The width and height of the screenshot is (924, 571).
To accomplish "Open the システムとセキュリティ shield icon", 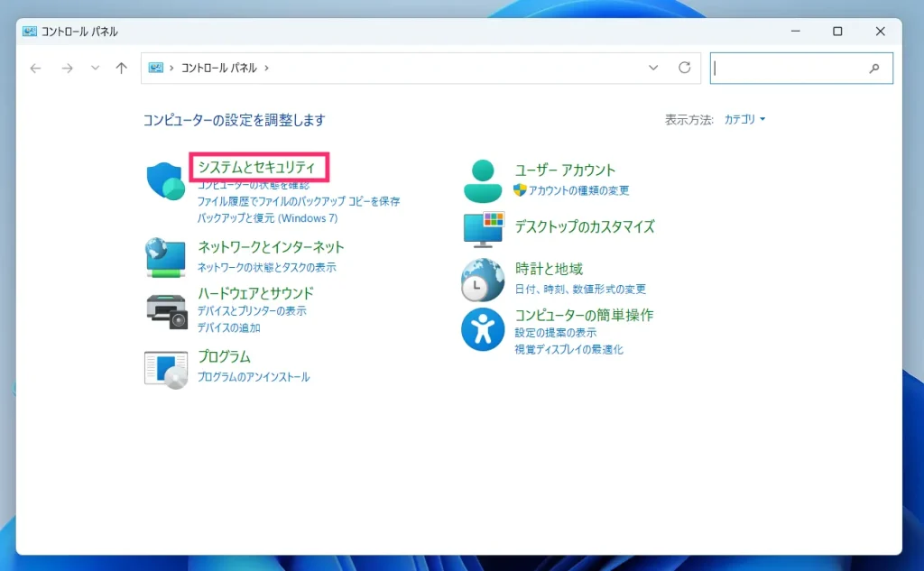I will click(x=166, y=181).
